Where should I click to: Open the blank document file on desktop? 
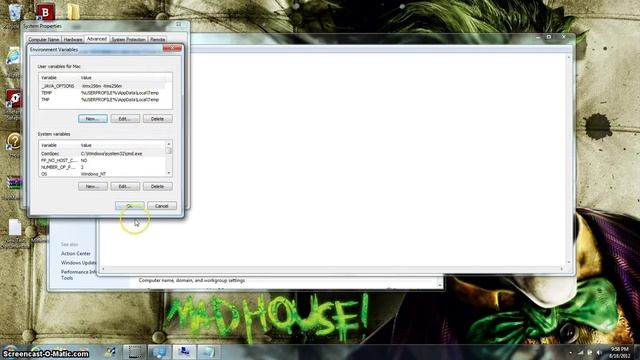pos(15,227)
